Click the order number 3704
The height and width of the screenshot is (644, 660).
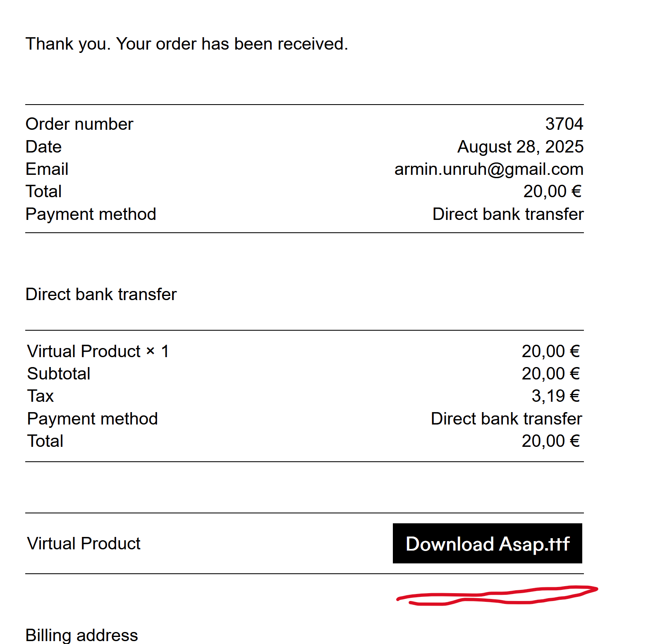coord(564,124)
